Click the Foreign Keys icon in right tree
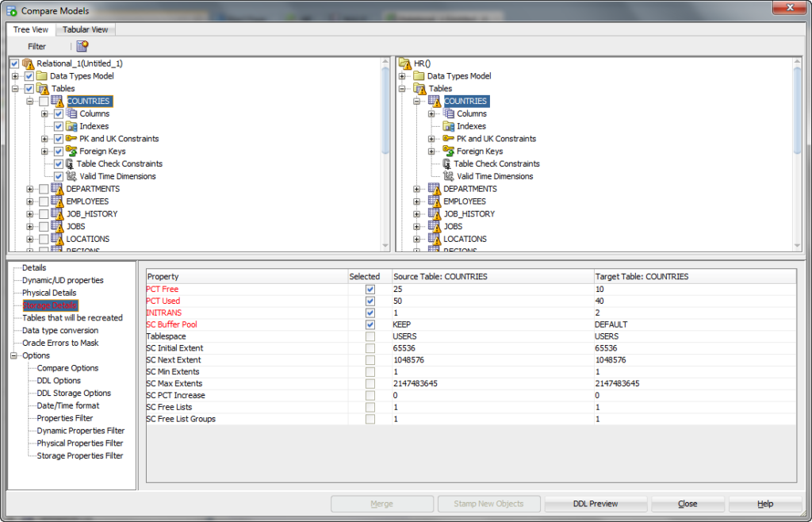The width and height of the screenshot is (812, 522). 449,152
